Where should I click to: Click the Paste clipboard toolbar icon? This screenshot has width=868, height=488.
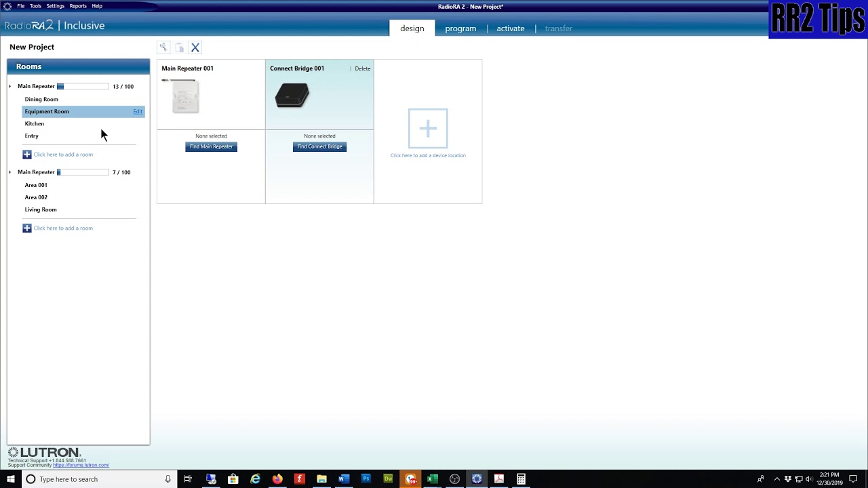(179, 47)
